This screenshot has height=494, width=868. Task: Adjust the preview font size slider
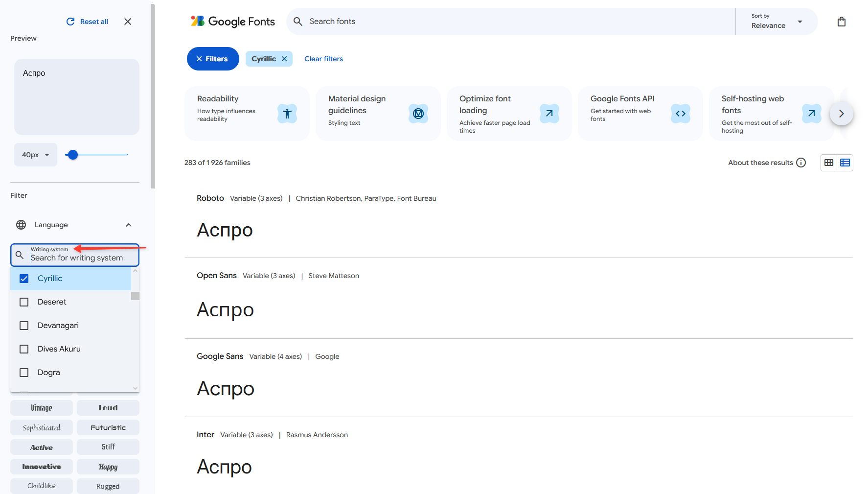click(x=73, y=155)
